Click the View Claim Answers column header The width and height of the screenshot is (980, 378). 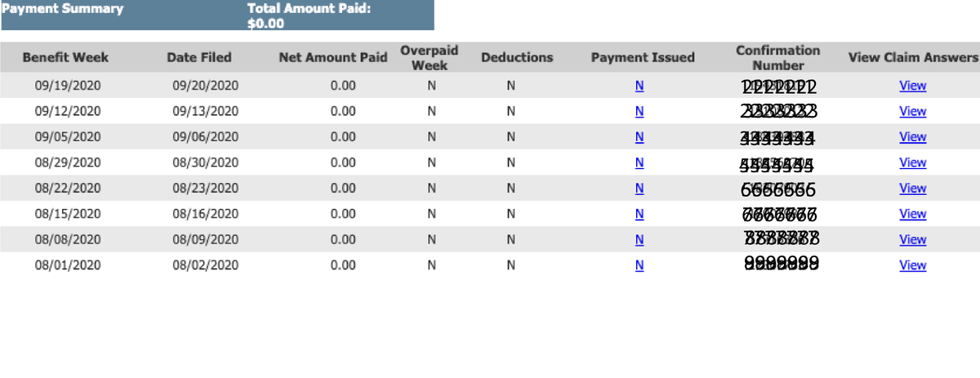(x=913, y=57)
